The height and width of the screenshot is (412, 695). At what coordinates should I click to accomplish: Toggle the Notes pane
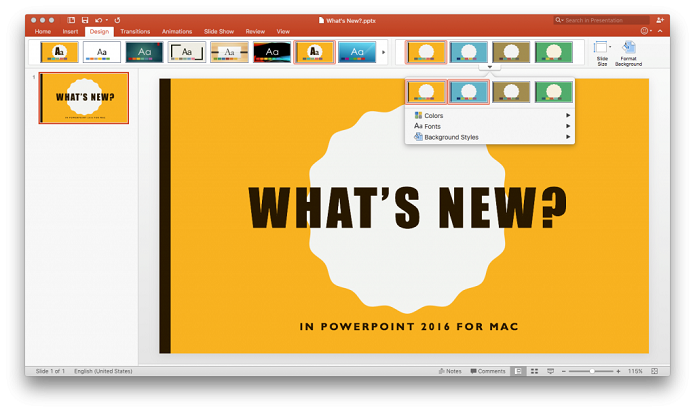[450, 371]
